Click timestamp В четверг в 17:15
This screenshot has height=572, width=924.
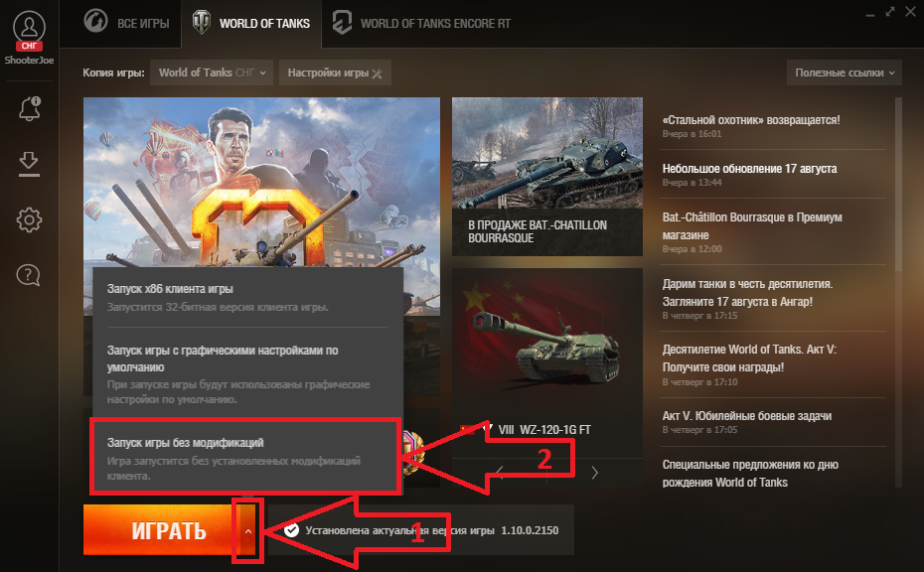click(x=700, y=316)
